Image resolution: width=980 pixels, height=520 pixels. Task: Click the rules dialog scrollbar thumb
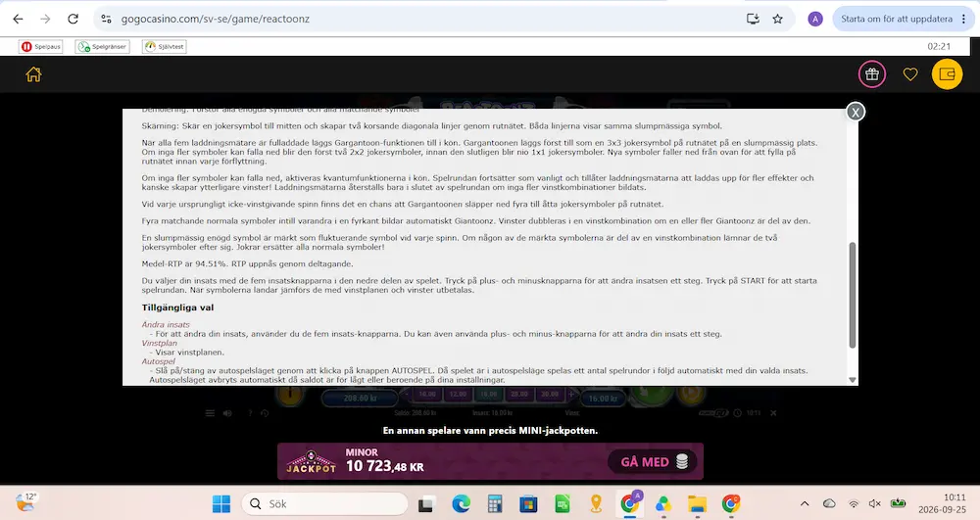click(x=852, y=296)
